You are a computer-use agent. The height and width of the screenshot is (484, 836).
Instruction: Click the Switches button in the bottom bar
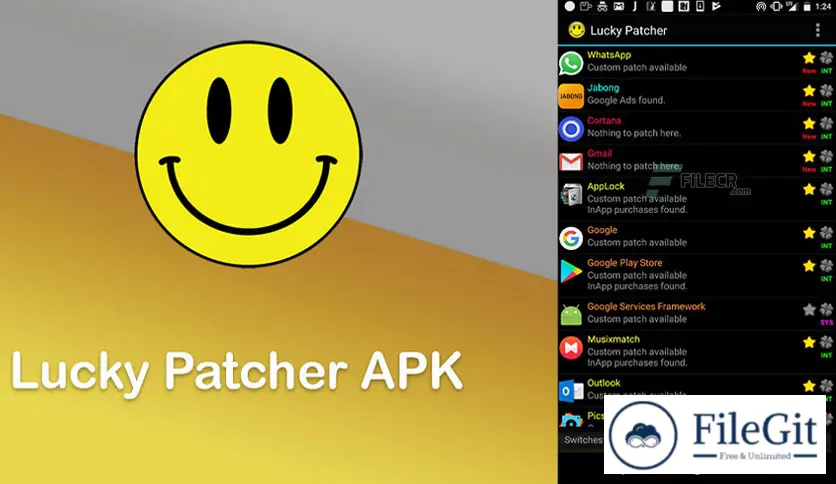[583, 440]
